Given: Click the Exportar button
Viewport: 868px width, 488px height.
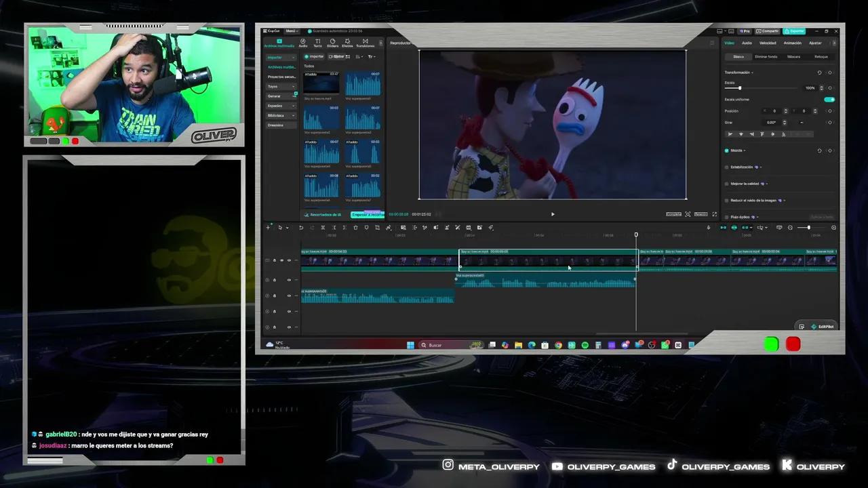Looking at the screenshot, I should (x=794, y=31).
